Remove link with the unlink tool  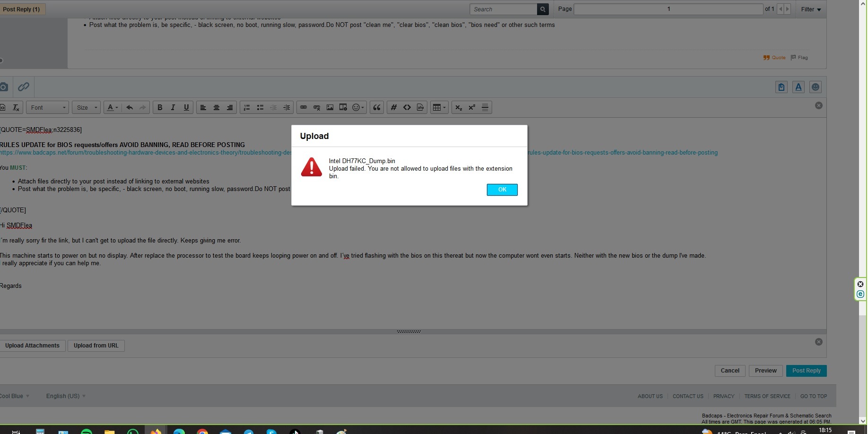317,108
